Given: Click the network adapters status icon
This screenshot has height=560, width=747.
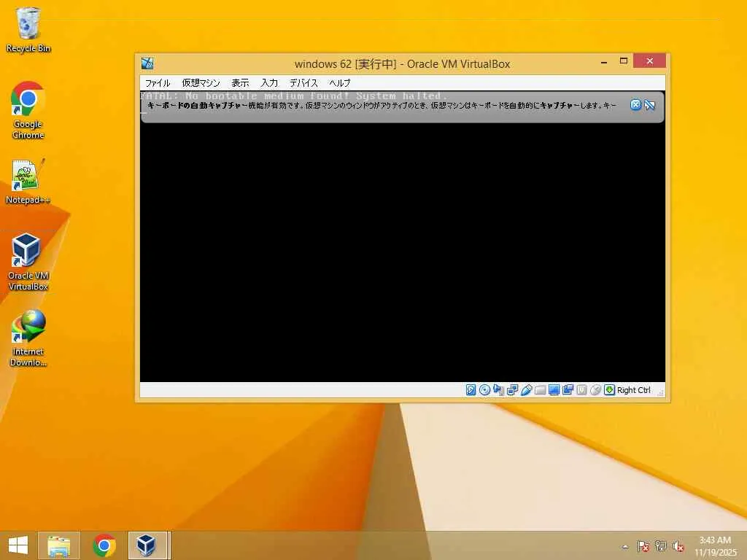Looking at the screenshot, I should (512, 390).
